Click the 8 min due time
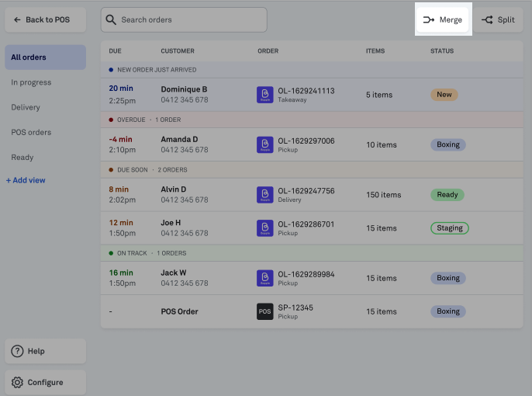The image size is (532, 396). tap(119, 189)
